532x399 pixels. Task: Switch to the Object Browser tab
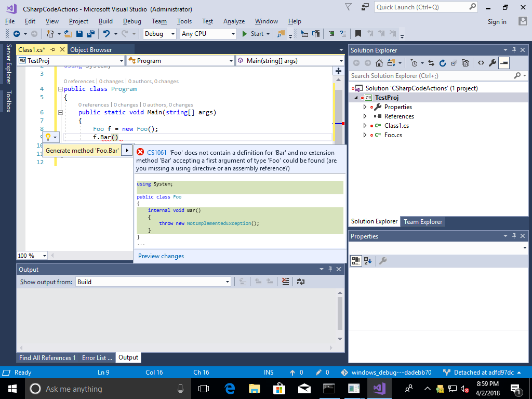tap(91, 49)
